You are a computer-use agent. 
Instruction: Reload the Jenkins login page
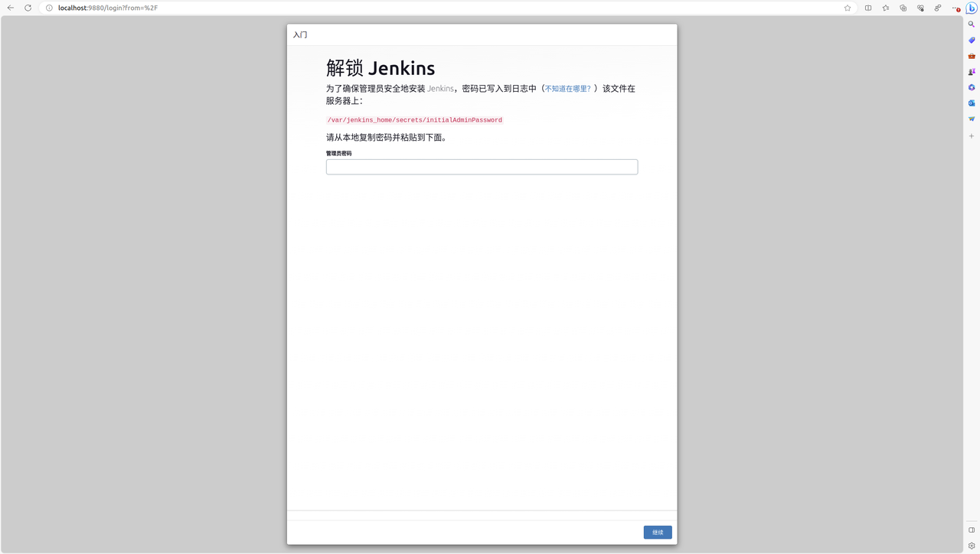[x=28, y=8]
